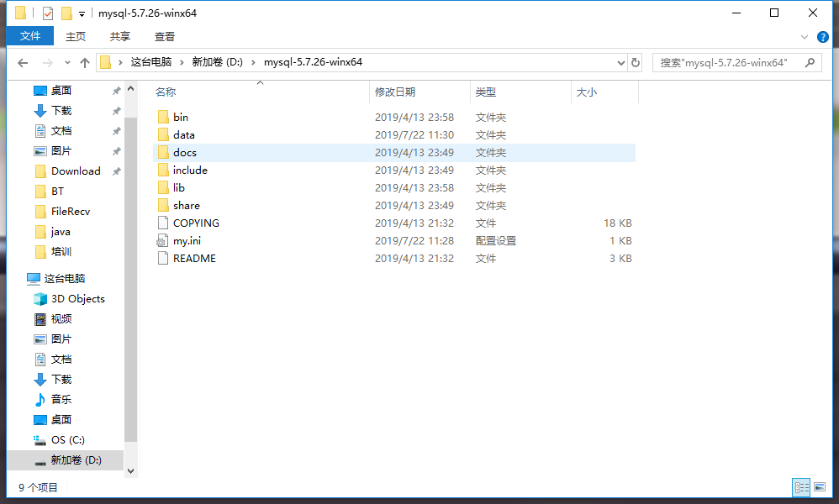Select the share folder icon

click(163, 205)
